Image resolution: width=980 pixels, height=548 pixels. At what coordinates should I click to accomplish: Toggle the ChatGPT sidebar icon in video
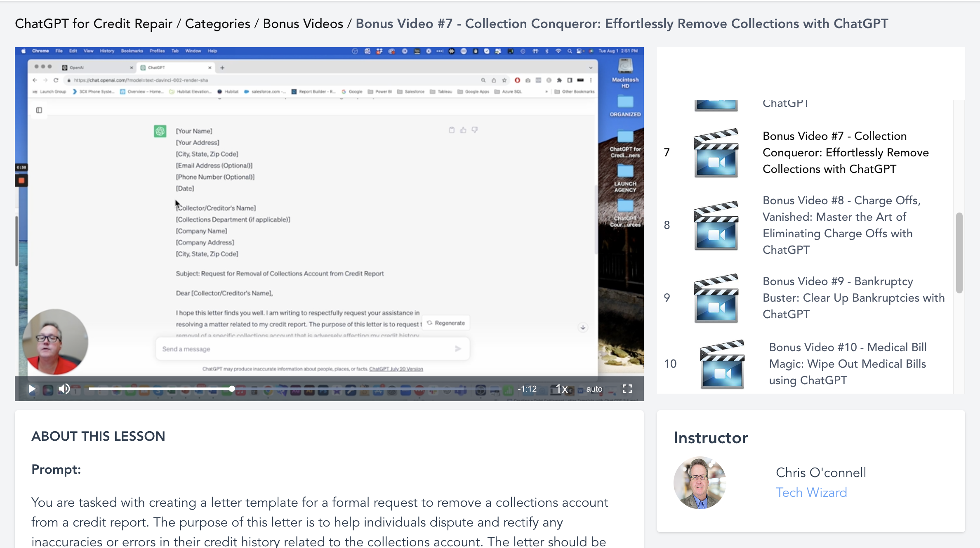tap(39, 110)
